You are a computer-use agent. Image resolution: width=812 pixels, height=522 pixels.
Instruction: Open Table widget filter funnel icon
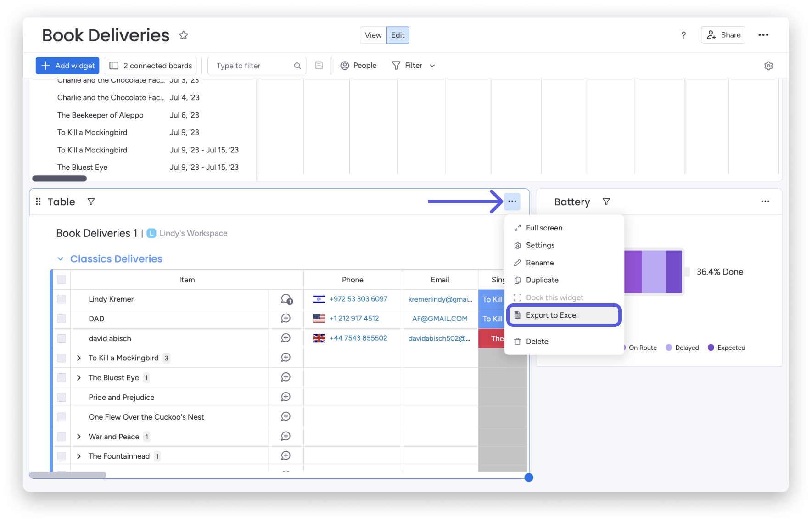point(91,202)
